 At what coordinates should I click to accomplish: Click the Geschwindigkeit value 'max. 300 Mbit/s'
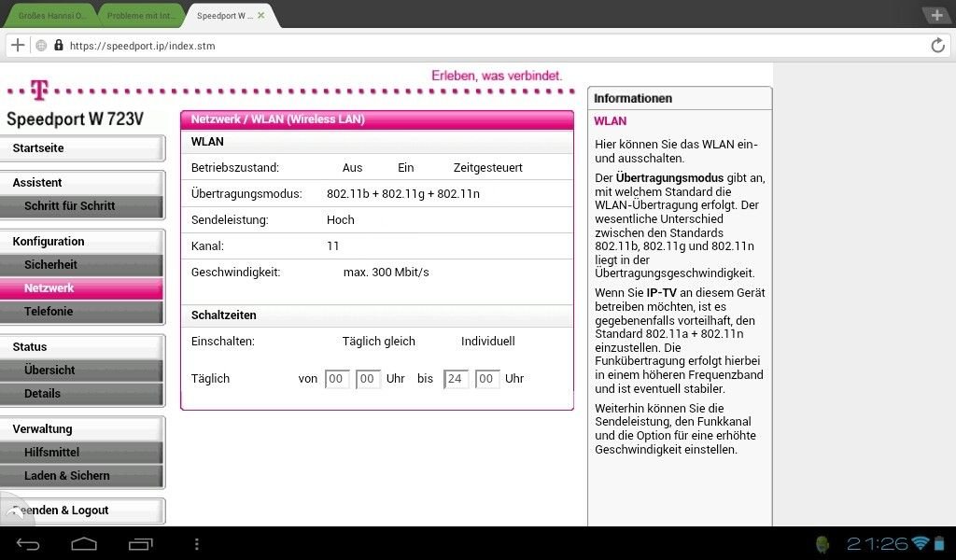pyautogui.click(x=386, y=273)
